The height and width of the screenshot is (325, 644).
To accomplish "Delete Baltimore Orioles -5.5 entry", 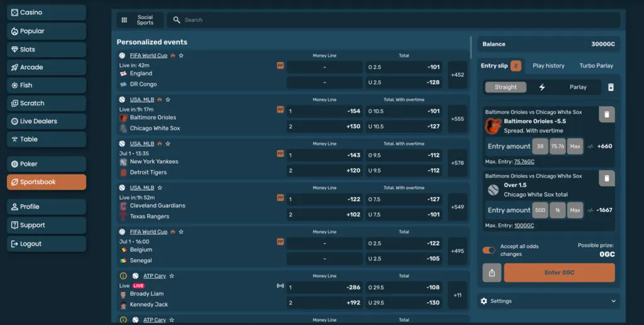I will coord(607,115).
